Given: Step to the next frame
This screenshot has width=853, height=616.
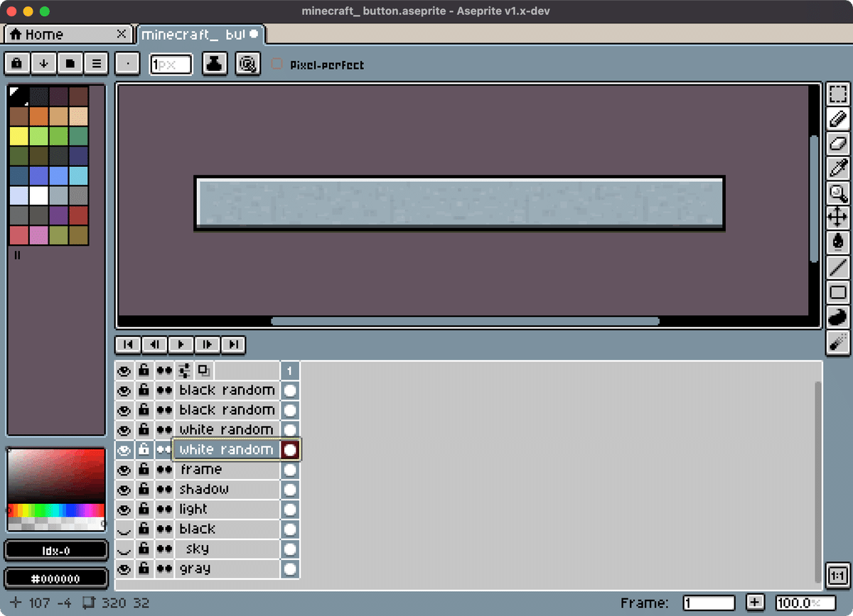Looking at the screenshot, I should [207, 345].
